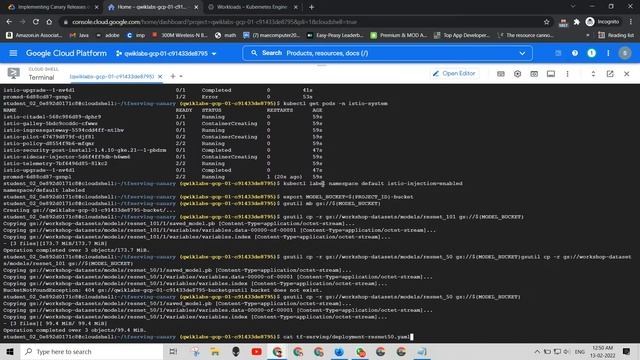Image resolution: width=640 pixels, height=360 pixels.
Task: Click the Cloud Shell activate icon in header
Action: point(558,53)
